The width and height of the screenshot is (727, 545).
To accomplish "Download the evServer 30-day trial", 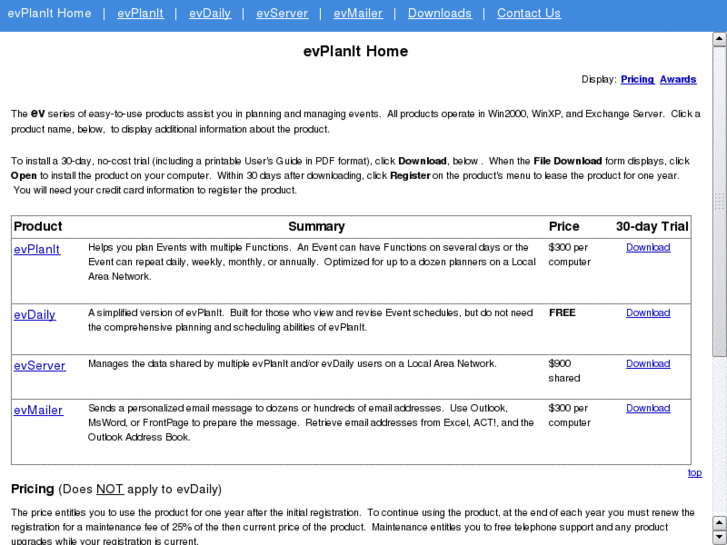I will 648,364.
